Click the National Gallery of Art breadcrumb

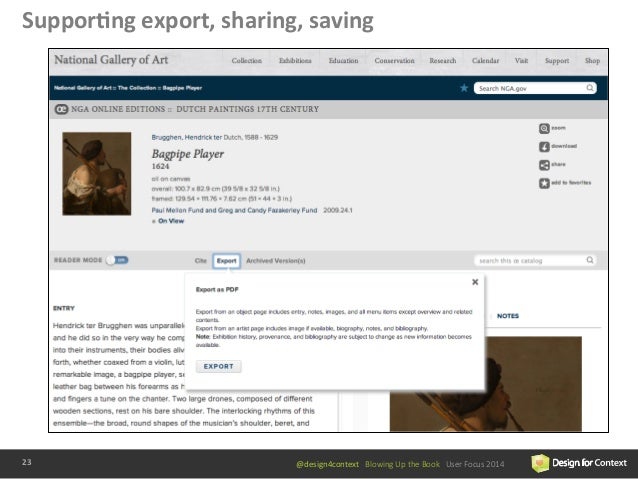tap(83, 88)
